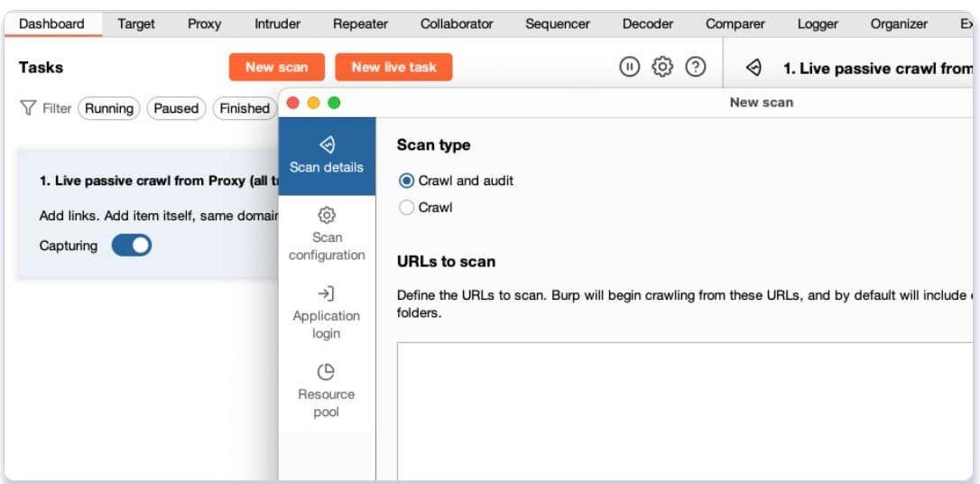
Task: Open Application login section label
Action: coord(327,324)
